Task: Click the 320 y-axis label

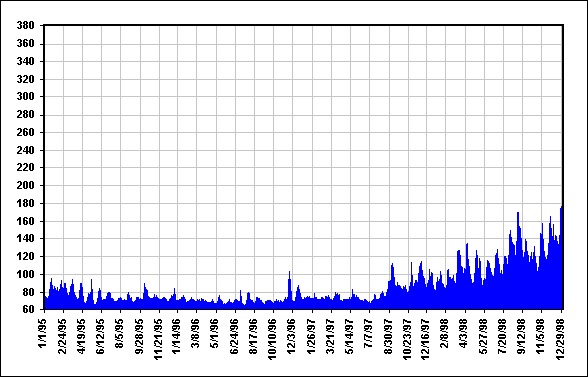Action: (26, 80)
